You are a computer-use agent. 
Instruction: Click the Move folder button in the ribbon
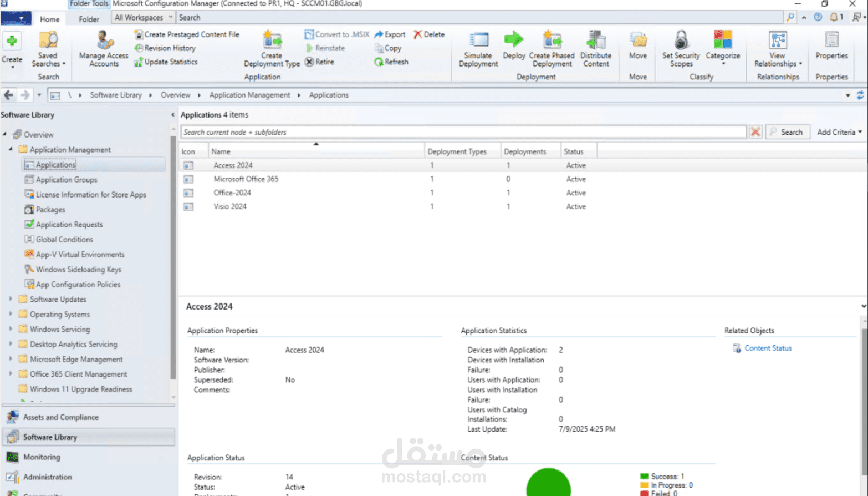[638, 45]
